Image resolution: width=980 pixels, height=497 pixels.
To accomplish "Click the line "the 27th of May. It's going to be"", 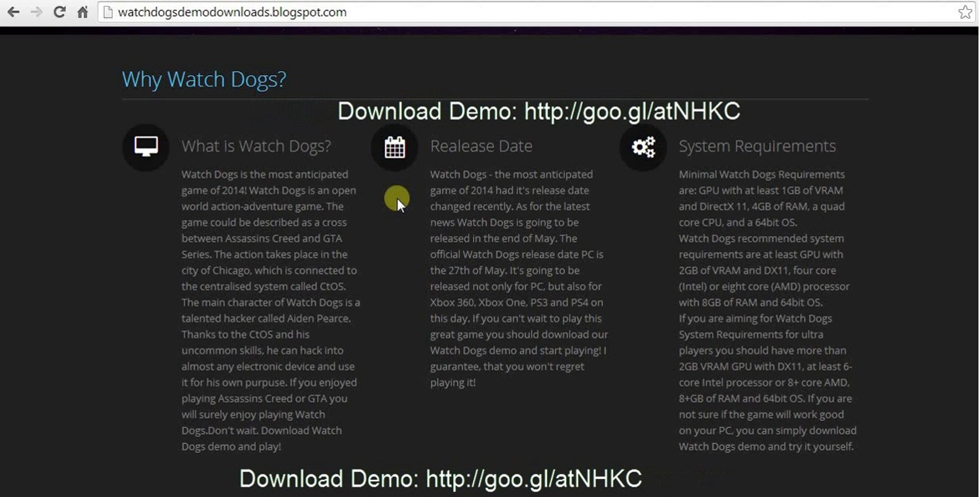I will tap(505, 270).
